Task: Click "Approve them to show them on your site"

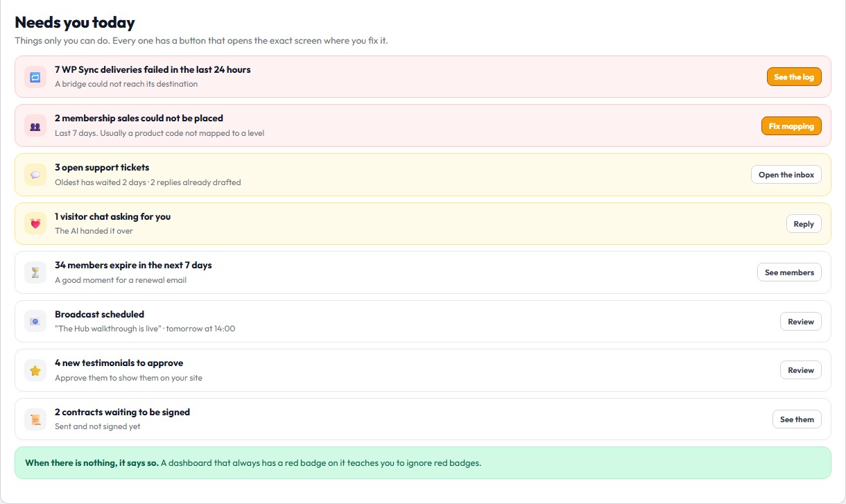Action: pyautogui.click(x=128, y=378)
